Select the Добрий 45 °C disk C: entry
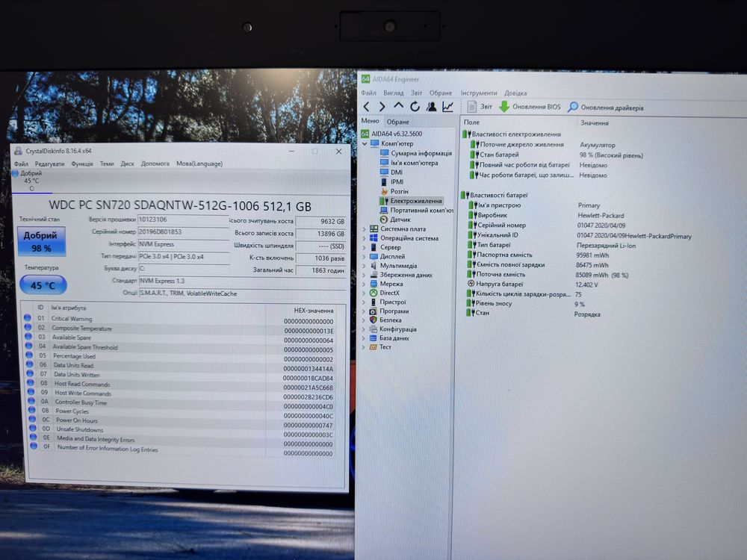Screen dimensions: 747x560 [31, 181]
